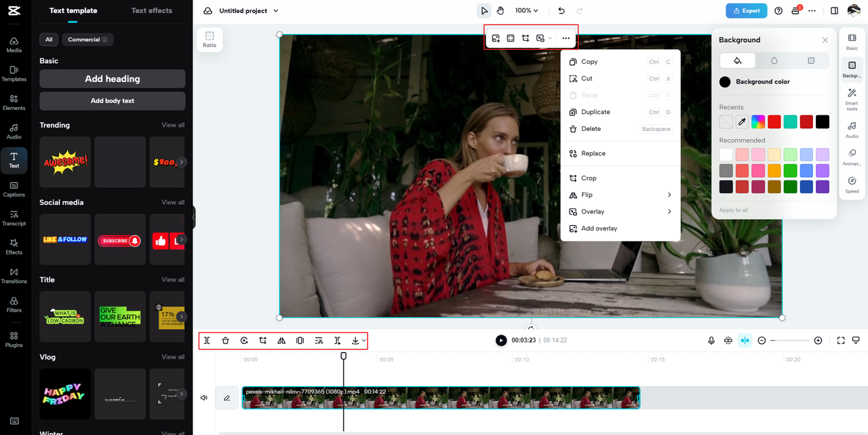Open the Elements panel
This screenshot has height=435, width=868.
[x=14, y=102]
